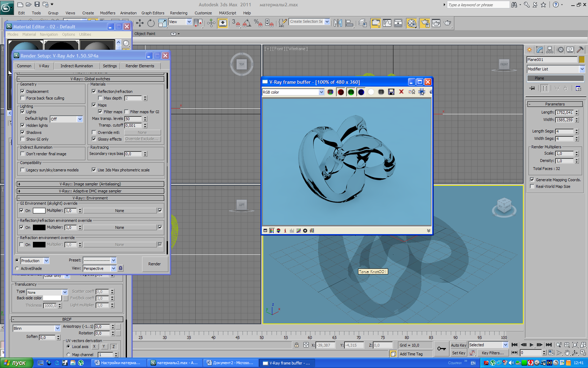Toggle Angle Snap icon
The height and width of the screenshot is (368, 588).
coord(247,23)
